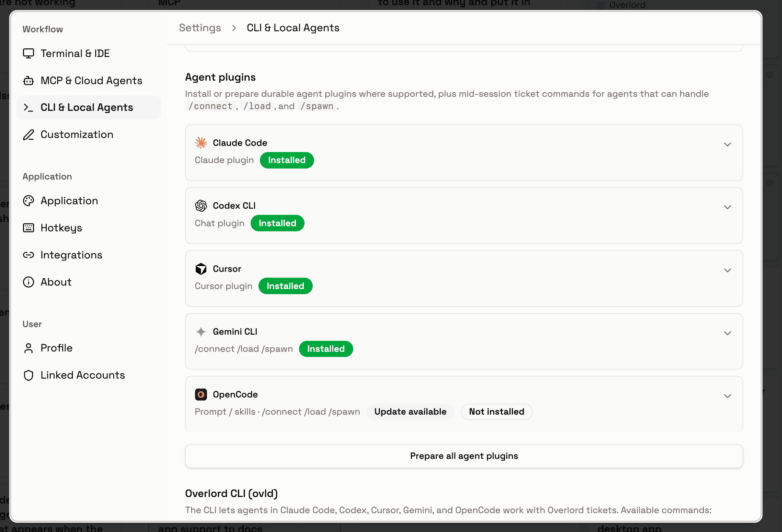Click the Overlord CLI (ovld) heading
Screen dimensions: 782x532
tap(231, 494)
